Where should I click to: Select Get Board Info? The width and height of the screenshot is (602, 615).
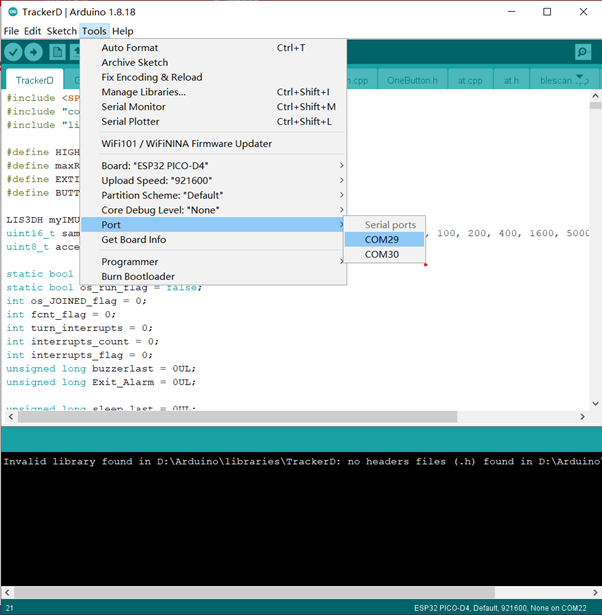pos(213,240)
